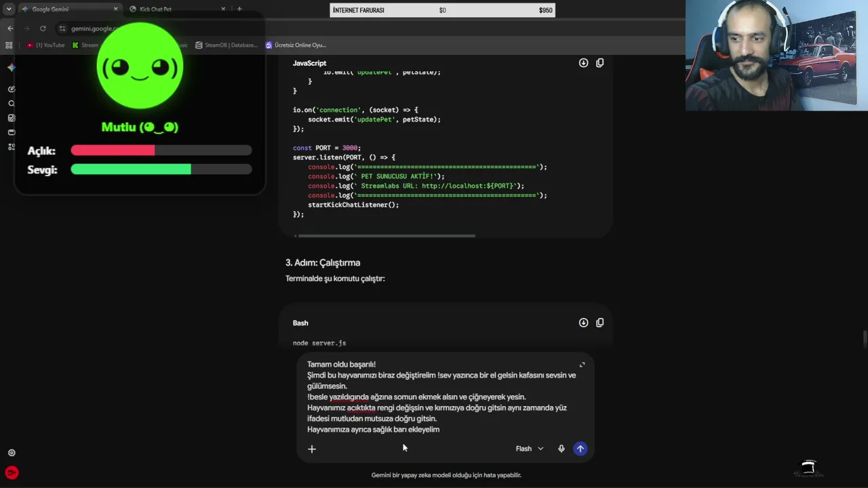Reload the Gemini page
The width and height of the screenshot is (868, 488).
tap(43, 28)
